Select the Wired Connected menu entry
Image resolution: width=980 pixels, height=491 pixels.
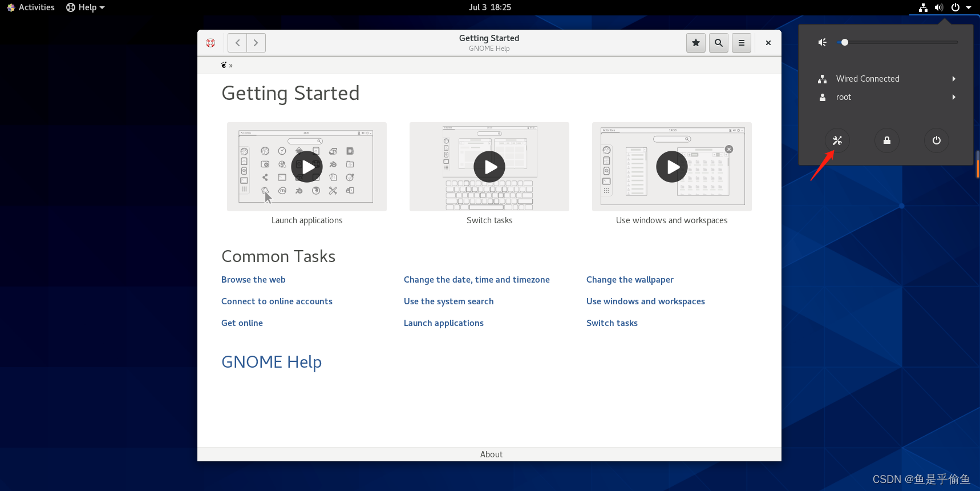pyautogui.click(x=886, y=79)
